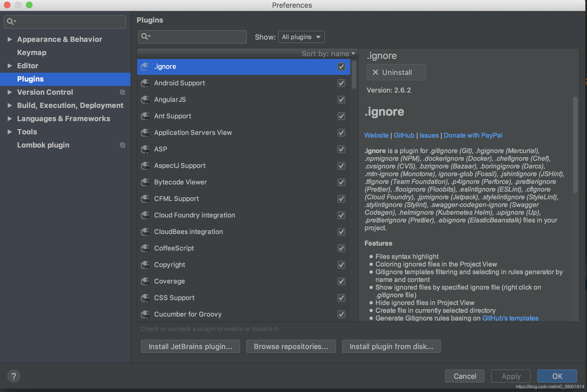
Task: Click Browse repositories button
Action: pos(291,346)
